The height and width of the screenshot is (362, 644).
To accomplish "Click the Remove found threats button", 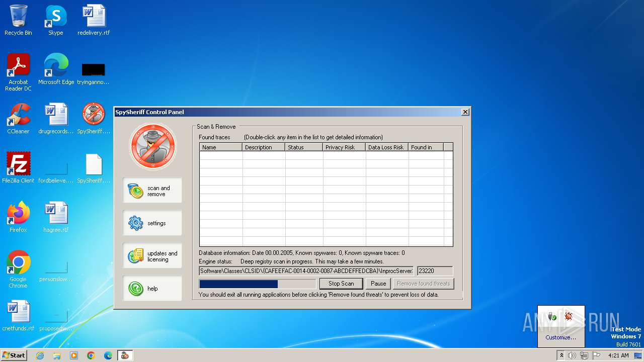I will tap(423, 284).
